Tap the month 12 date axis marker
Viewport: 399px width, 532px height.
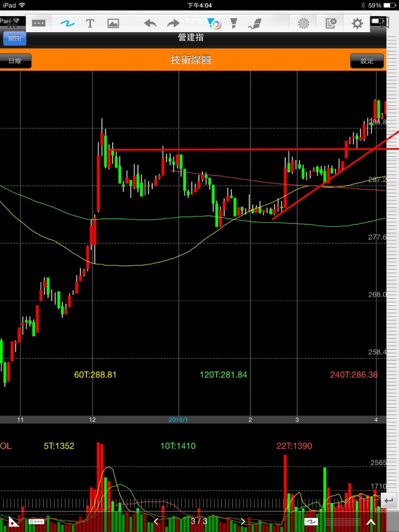[93, 420]
